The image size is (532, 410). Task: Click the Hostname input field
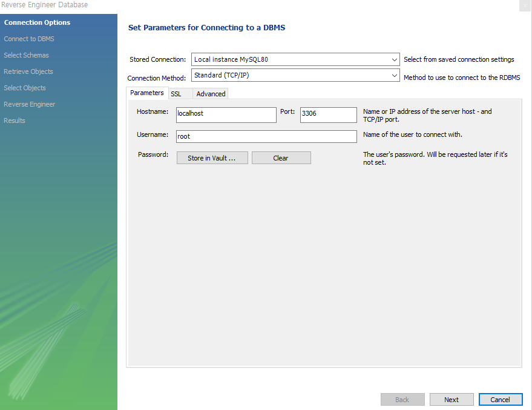point(226,115)
